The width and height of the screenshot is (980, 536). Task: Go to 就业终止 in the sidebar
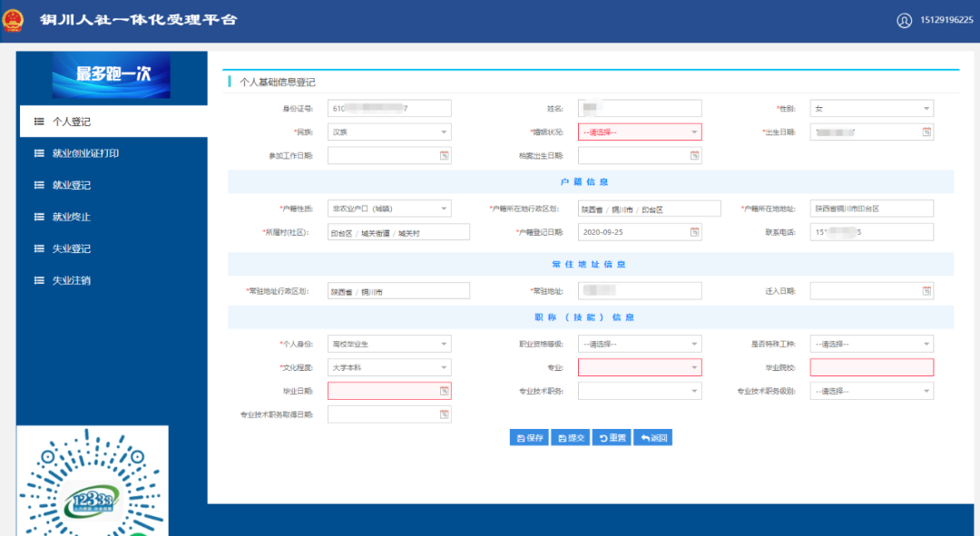[71, 217]
